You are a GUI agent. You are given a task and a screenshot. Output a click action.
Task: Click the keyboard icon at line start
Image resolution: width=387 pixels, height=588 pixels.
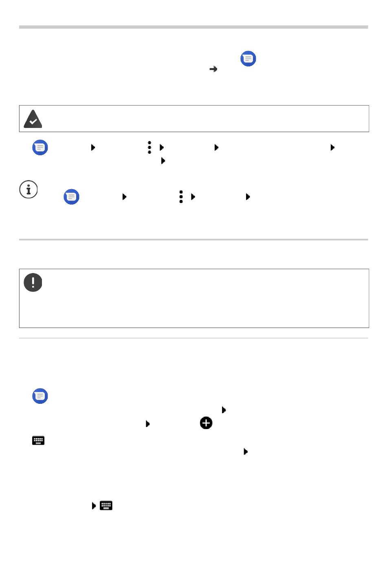(38, 440)
